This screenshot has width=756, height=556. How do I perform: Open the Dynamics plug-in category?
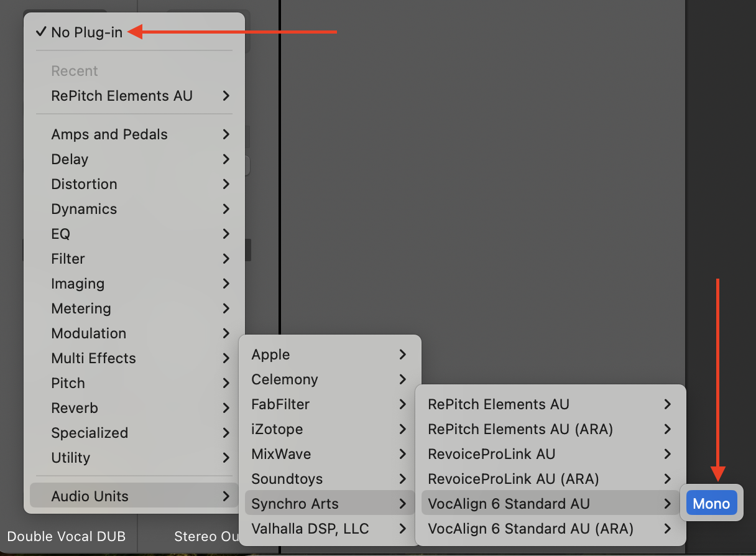click(x=84, y=209)
